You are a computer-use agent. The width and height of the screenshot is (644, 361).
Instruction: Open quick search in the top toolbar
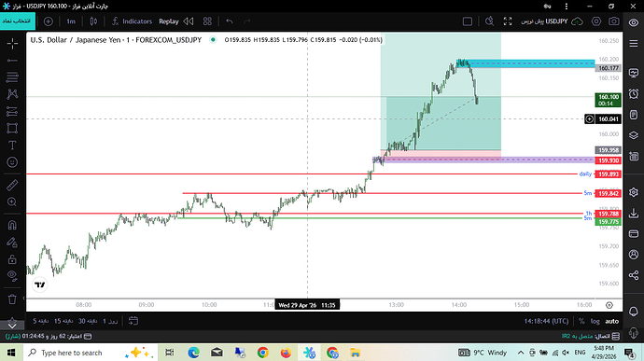pos(489,21)
